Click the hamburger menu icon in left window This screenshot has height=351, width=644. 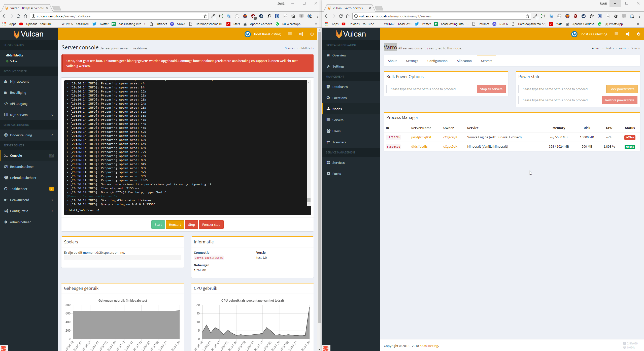pos(63,34)
